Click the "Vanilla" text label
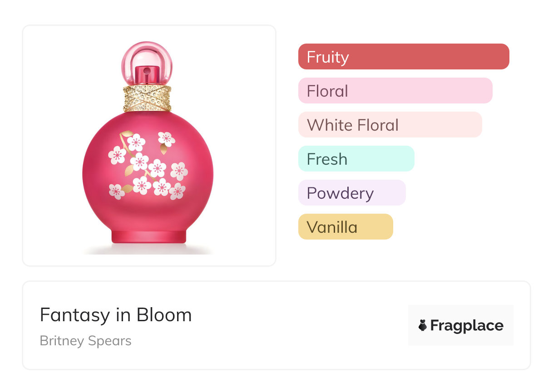This screenshot has width=553, height=392. (332, 227)
